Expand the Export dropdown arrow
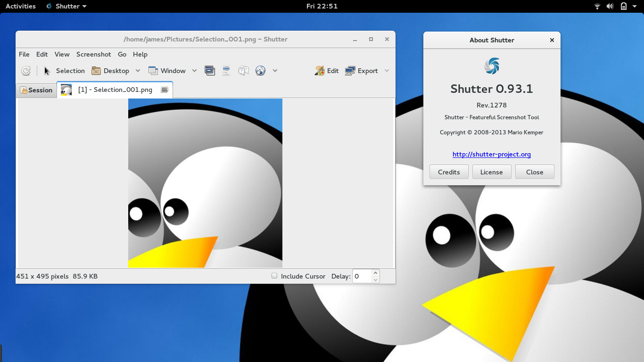Viewport: 644px width, 362px height. coord(387,71)
